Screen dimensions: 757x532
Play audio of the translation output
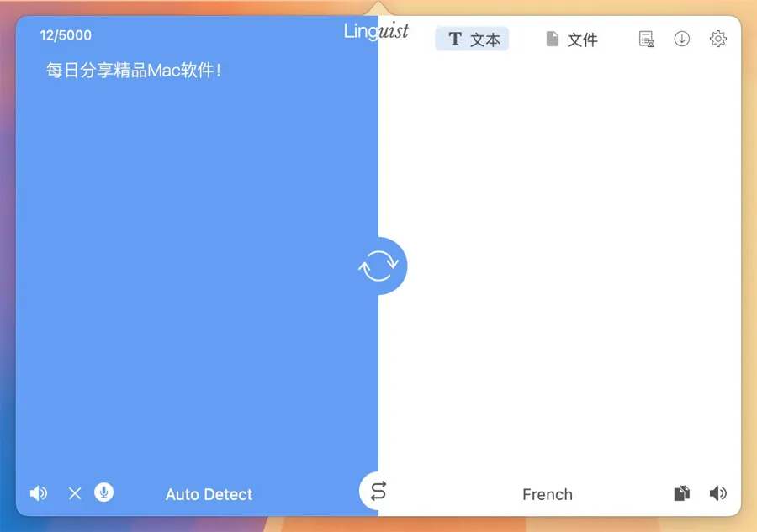(717, 493)
